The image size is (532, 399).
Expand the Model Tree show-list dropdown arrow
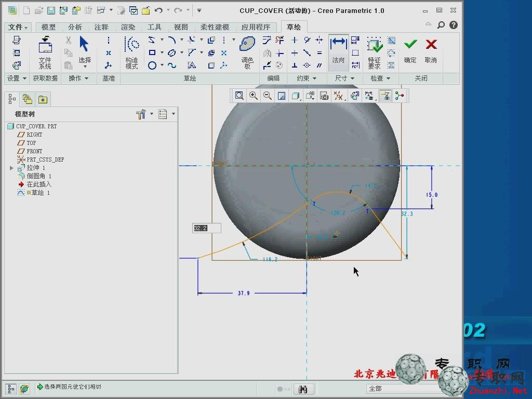[174, 114]
